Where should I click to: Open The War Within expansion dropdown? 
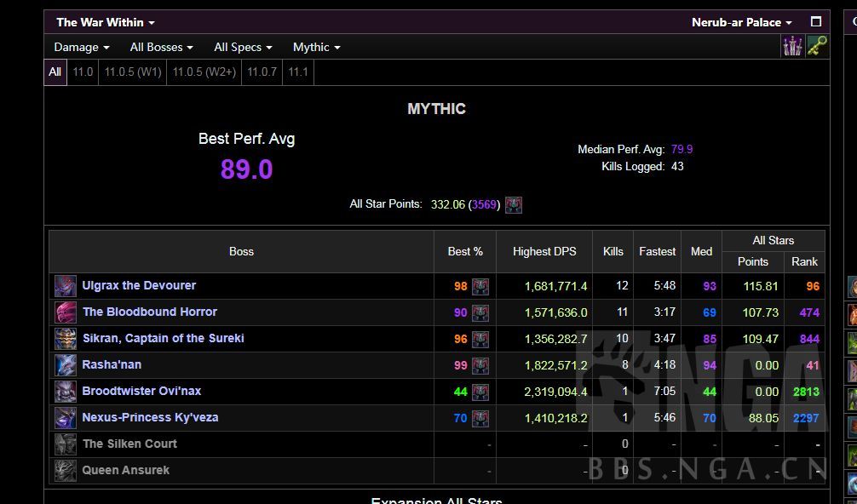tap(106, 22)
